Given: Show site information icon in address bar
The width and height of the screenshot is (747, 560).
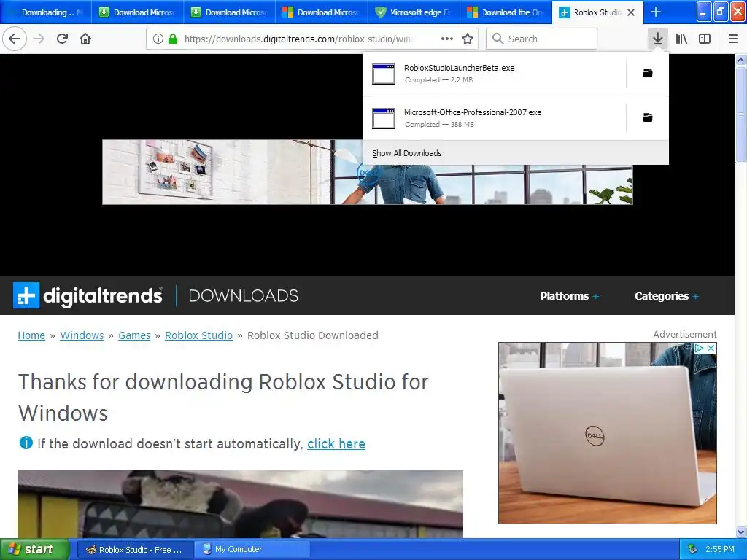Looking at the screenshot, I should point(158,39).
